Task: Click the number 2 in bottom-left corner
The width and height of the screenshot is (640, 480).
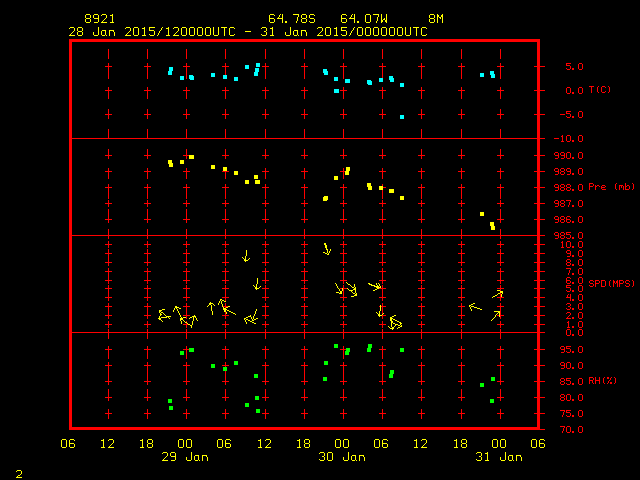Action: point(18,472)
